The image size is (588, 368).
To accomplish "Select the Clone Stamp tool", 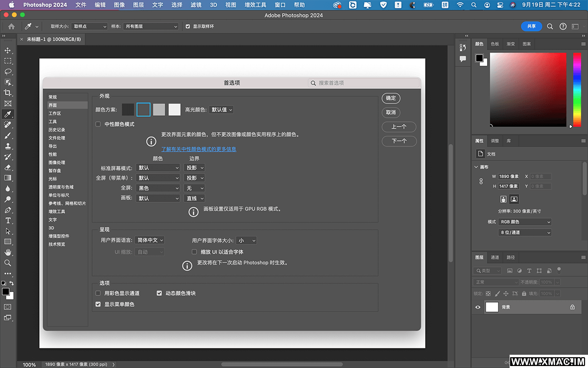I will pos(8,146).
